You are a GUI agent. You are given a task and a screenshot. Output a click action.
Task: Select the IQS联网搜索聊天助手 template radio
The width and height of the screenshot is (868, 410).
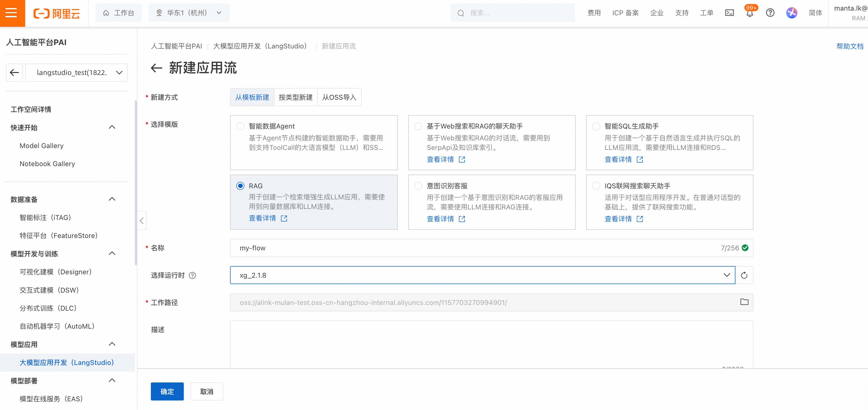596,186
